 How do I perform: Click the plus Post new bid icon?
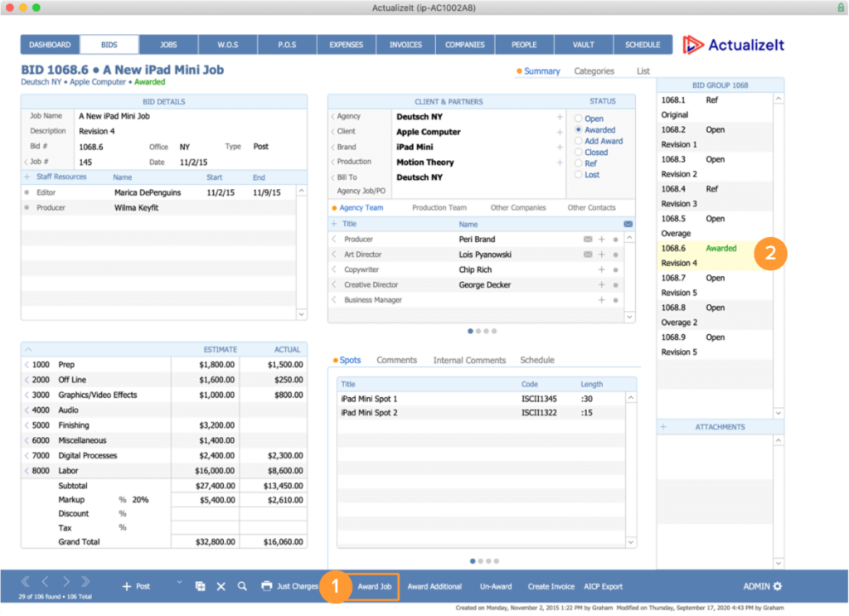point(127,587)
